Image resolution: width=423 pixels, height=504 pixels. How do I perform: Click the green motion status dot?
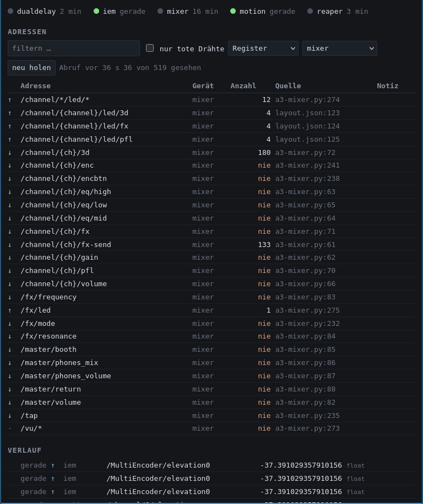tap(233, 11)
